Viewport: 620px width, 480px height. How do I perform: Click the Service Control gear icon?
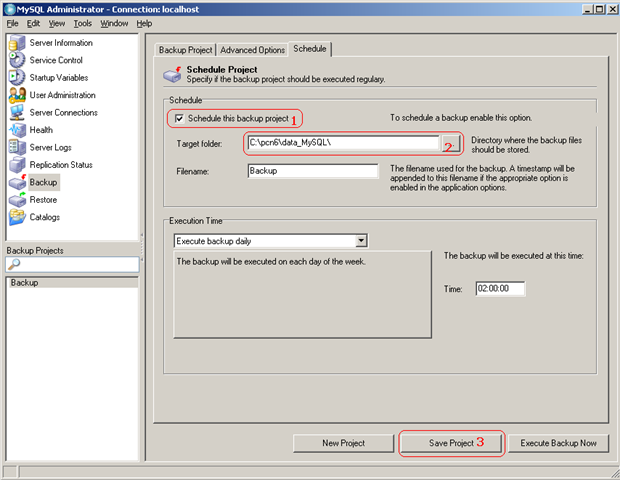click(17, 60)
